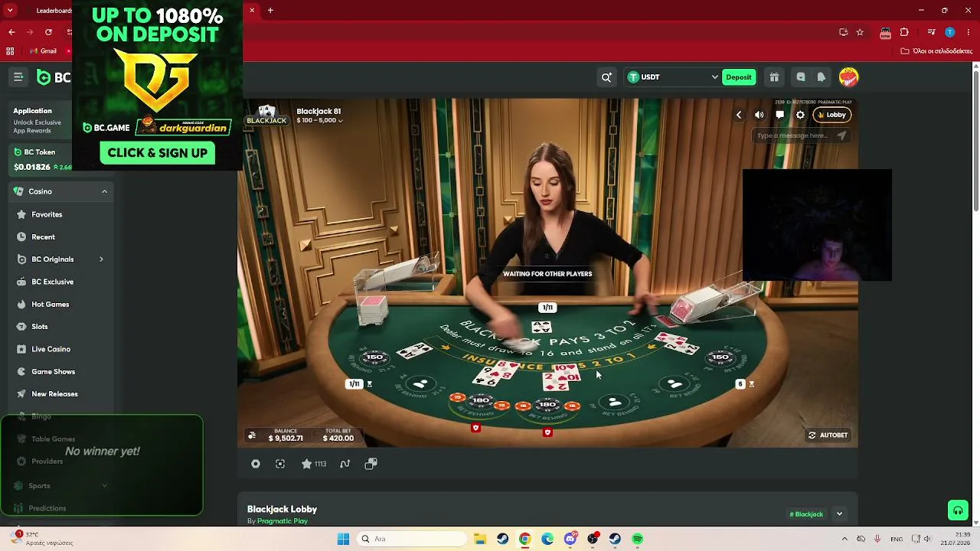980x551 pixels.
Task: Open the site search magnifier
Action: pyautogui.click(x=606, y=77)
